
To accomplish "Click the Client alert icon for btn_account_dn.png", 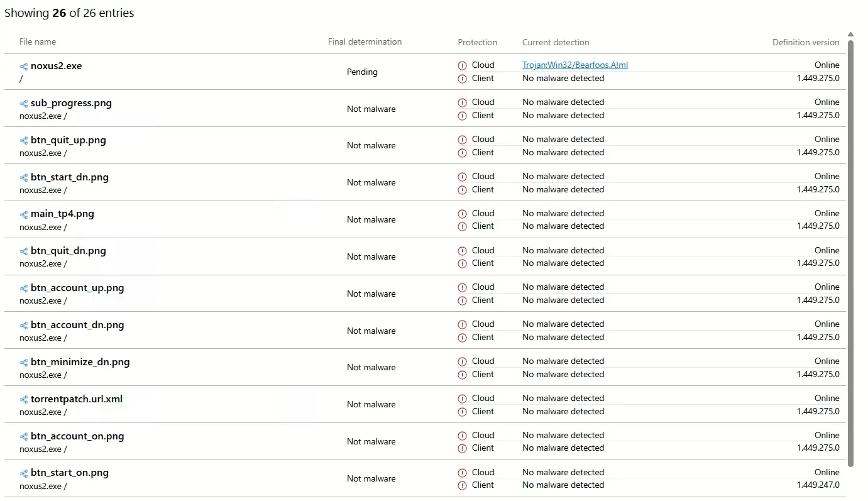I will [x=462, y=338].
